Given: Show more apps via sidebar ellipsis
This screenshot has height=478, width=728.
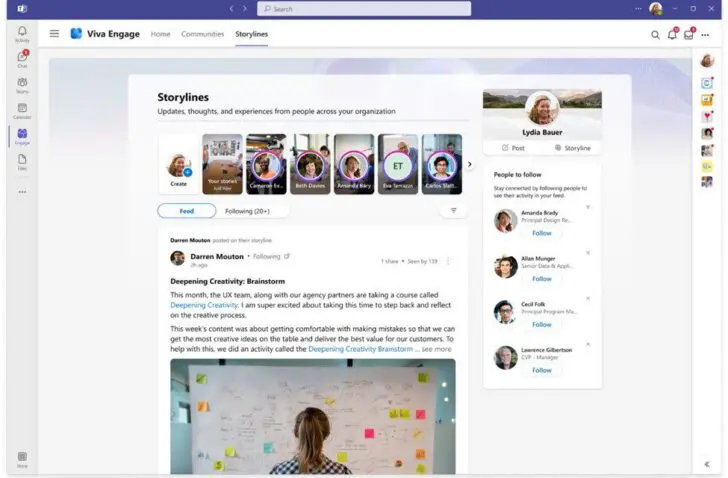Looking at the screenshot, I should click(22, 192).
